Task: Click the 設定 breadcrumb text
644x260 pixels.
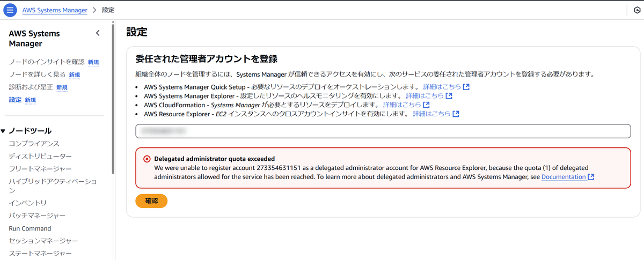Action: 108,10
